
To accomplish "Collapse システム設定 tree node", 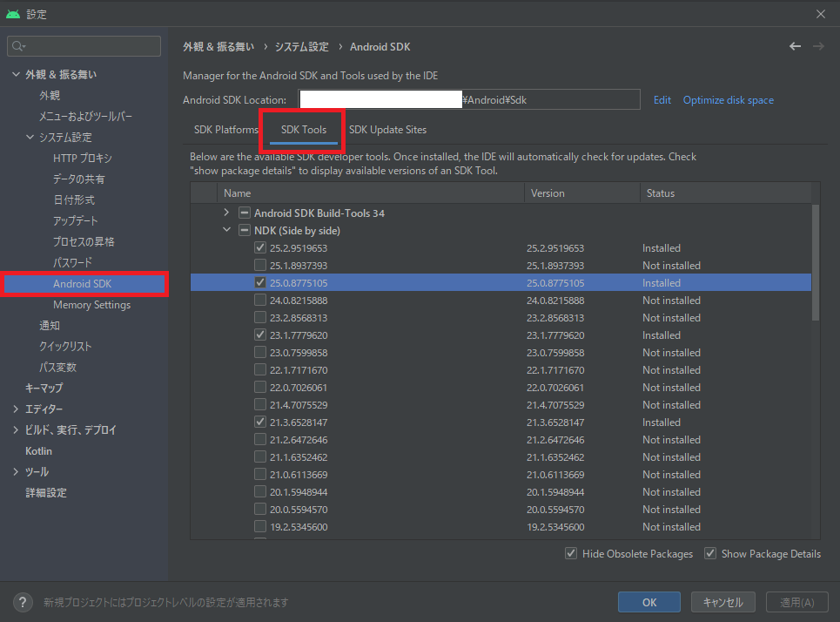I will pyautogui.click(x=30, y=137).
